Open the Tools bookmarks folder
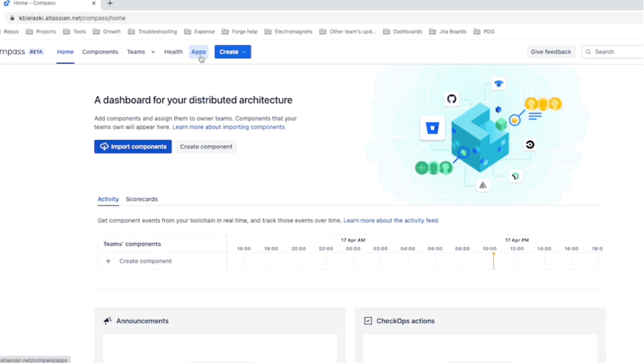644x363 pixels. coord(75,32)
